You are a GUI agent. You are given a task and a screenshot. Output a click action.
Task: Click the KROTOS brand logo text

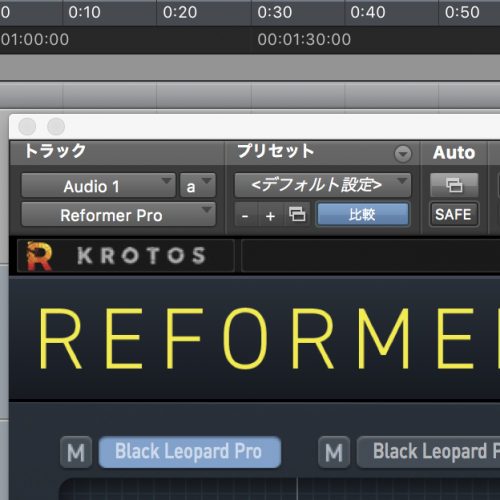(x=141, y=256)
